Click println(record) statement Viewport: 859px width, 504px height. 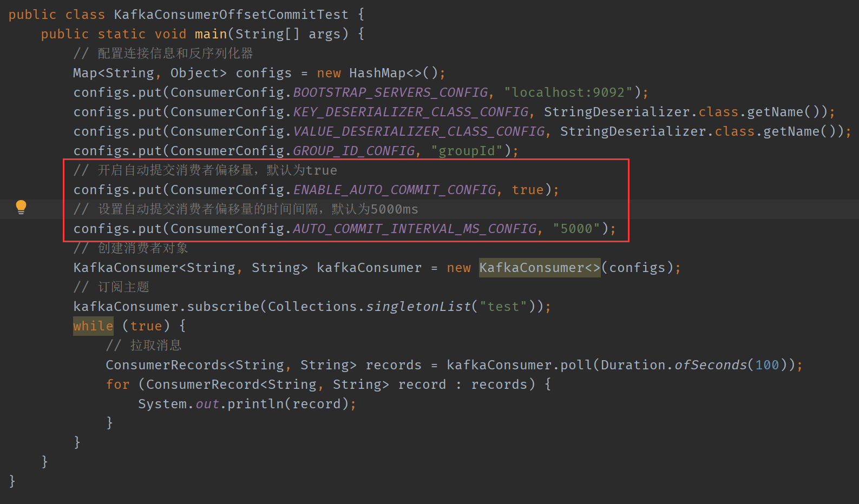tap(247, 404)
